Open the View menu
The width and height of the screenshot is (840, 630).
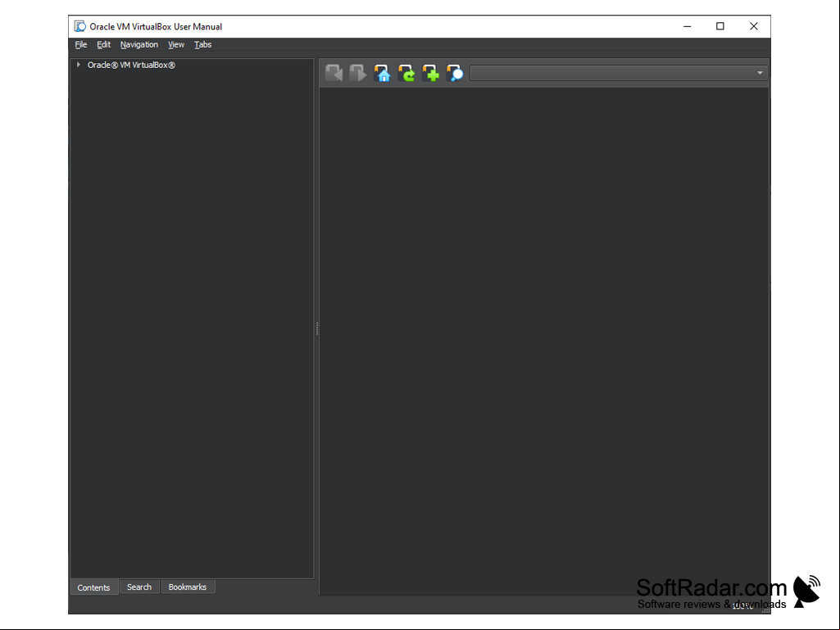[175, 44]
